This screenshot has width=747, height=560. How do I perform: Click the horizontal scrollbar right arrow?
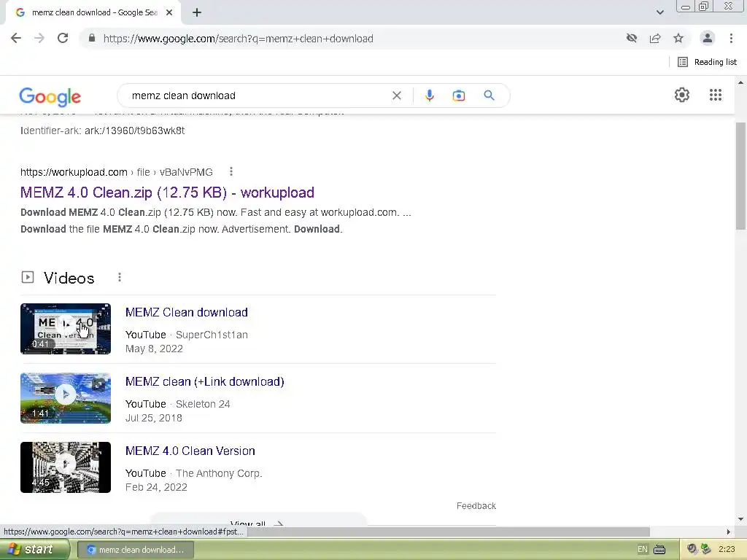tap(729, 532)
